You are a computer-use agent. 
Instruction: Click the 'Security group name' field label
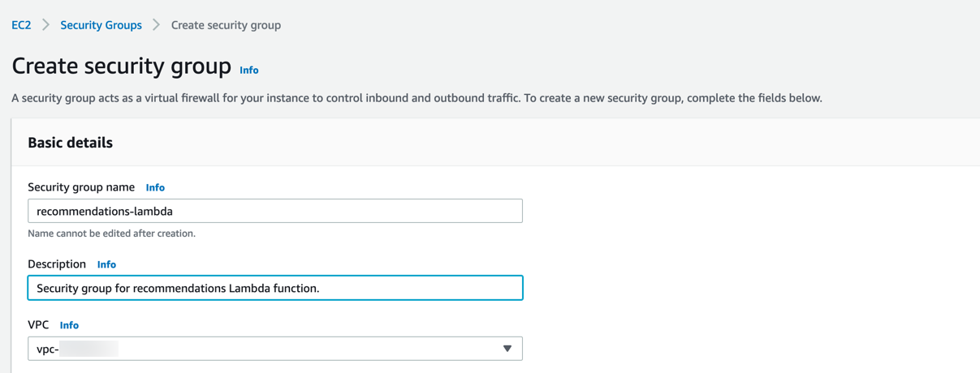point(81,187)
